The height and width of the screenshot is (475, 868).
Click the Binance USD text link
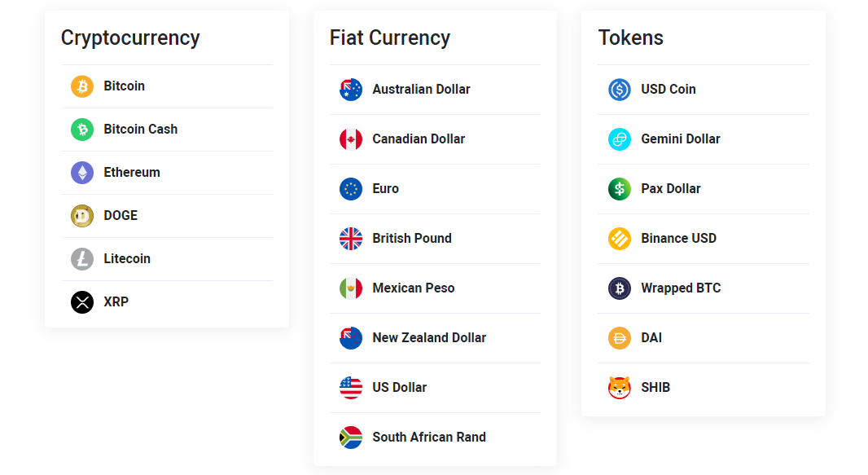point(678,239)
